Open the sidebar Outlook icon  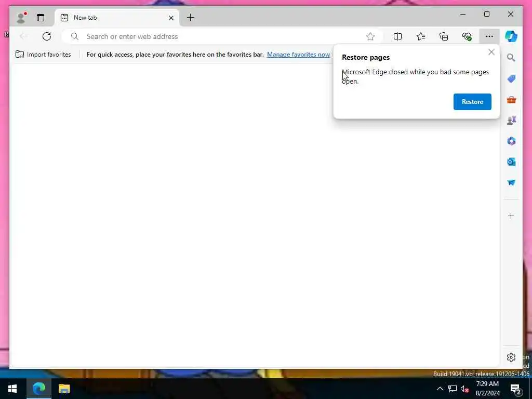pos(511,162)
